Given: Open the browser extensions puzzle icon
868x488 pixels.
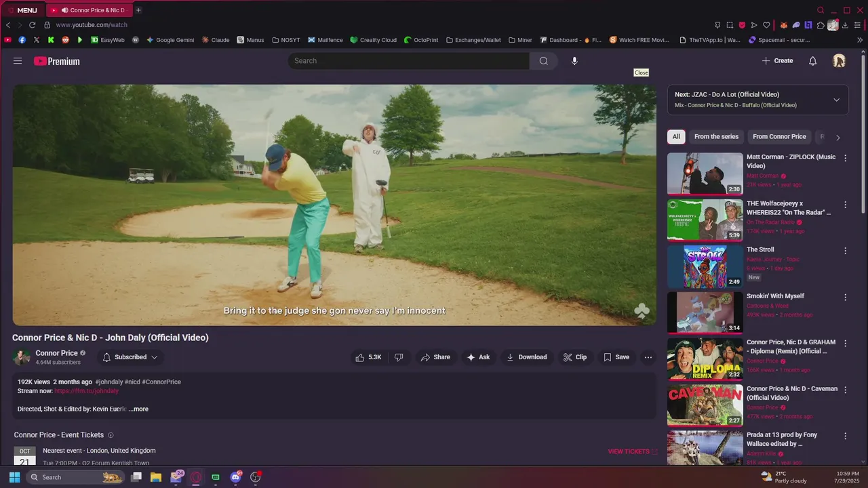Looking at the screenshot, I should pos(821,25).
